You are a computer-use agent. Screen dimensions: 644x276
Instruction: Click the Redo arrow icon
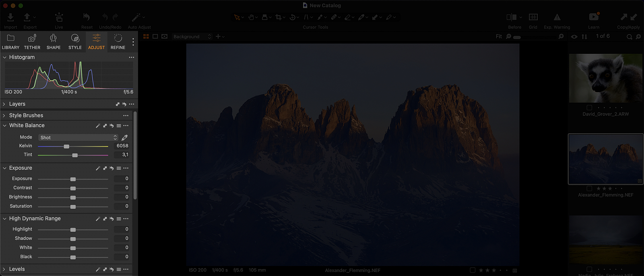116,17
